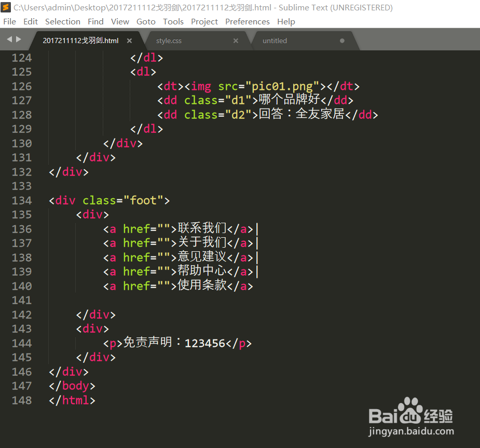The width and height of the screenshot is (480, 448).
Task: Click the opening dl tag on line 125
Action: [143, 72]
